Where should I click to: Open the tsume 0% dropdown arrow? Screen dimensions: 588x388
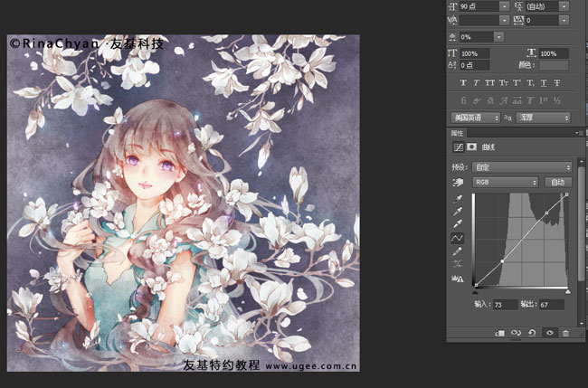coord(498,37)
